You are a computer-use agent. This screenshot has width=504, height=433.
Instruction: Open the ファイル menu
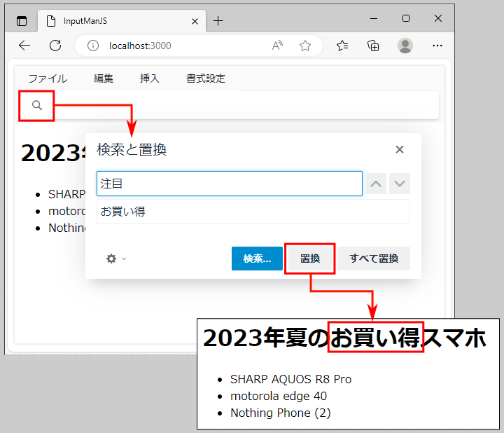pyautogui.click(x=48, y=78)
